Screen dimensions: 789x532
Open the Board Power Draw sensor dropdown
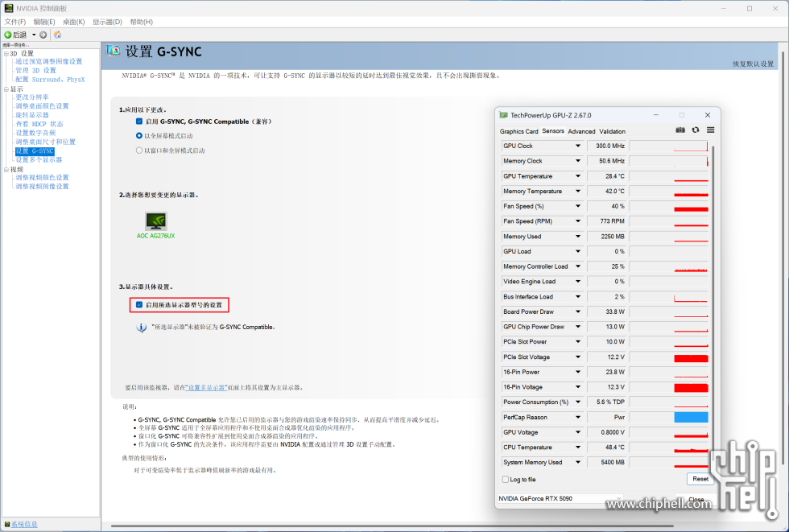click(578, 311)
